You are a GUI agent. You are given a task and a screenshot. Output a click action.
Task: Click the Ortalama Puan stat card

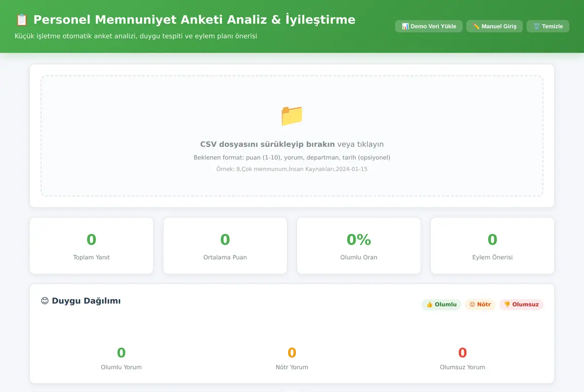[x=225, y=246]
